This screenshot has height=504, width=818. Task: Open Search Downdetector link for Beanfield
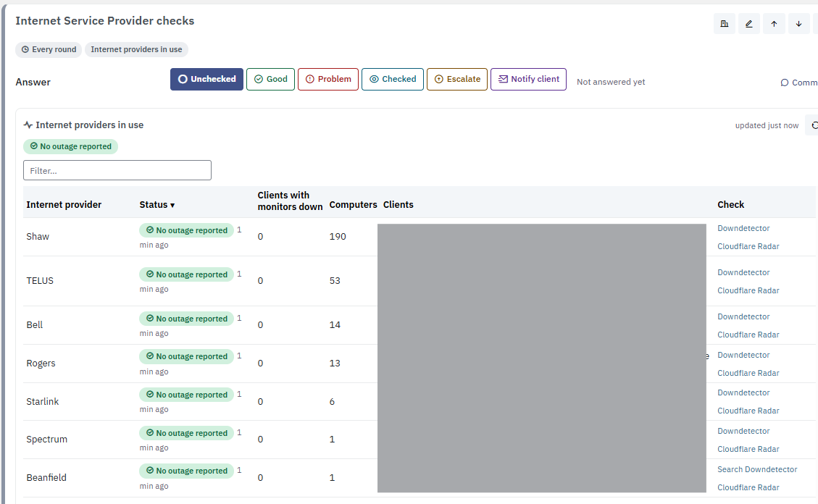[x=757, y=469]
